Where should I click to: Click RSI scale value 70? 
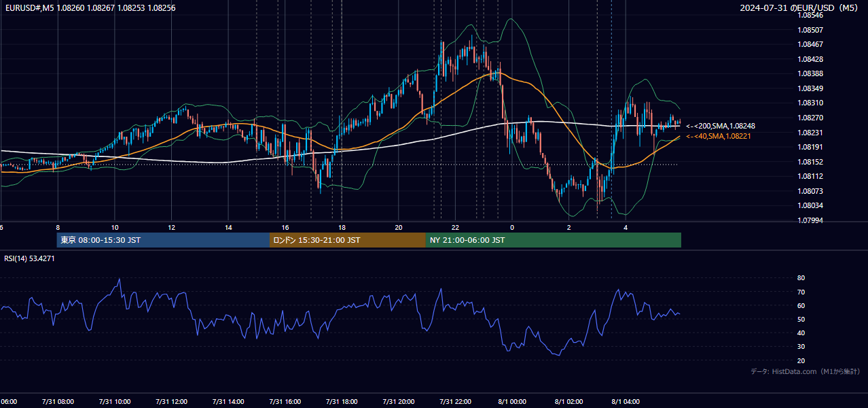(801, 292)
